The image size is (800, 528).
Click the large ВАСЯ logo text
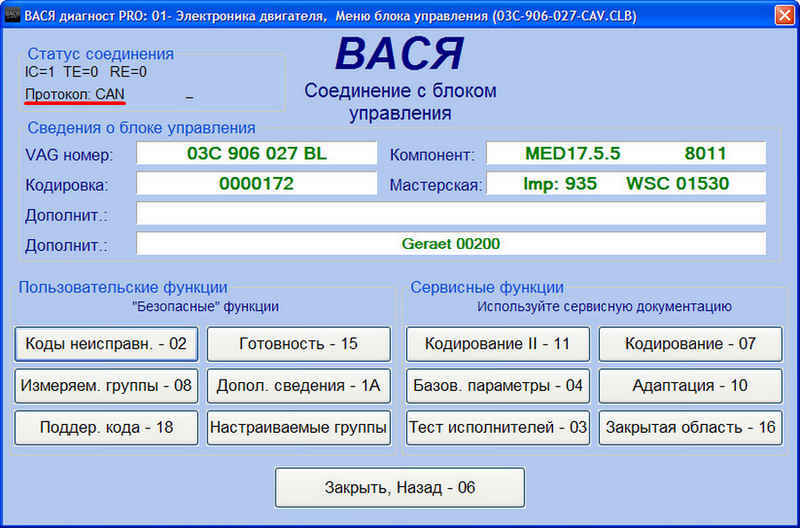click(399, 54)
